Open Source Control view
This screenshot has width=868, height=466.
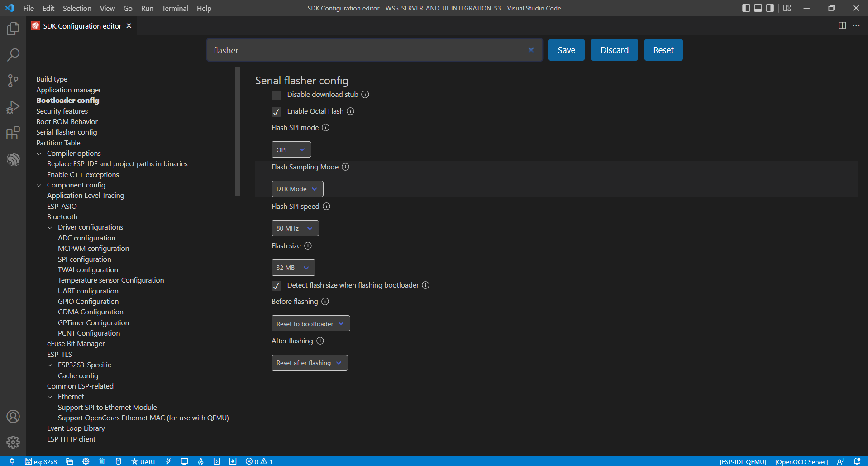(13, 81)
